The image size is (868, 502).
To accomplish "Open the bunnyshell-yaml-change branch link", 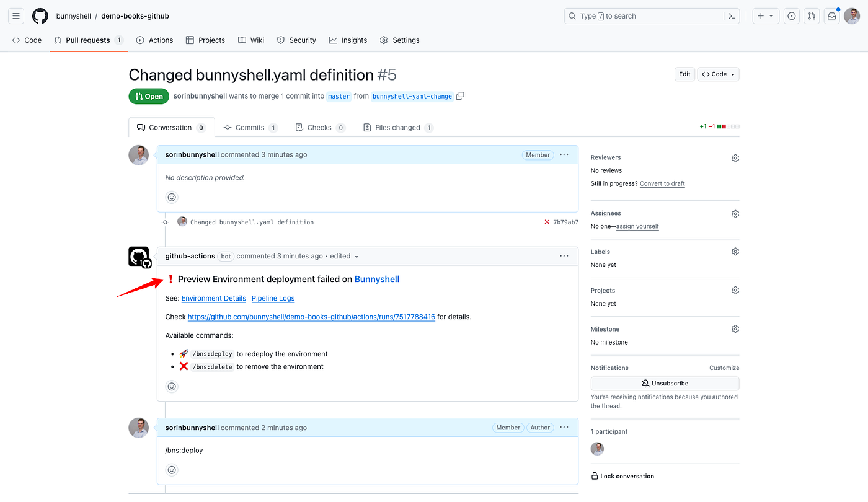I will click(x=412, y=96).
